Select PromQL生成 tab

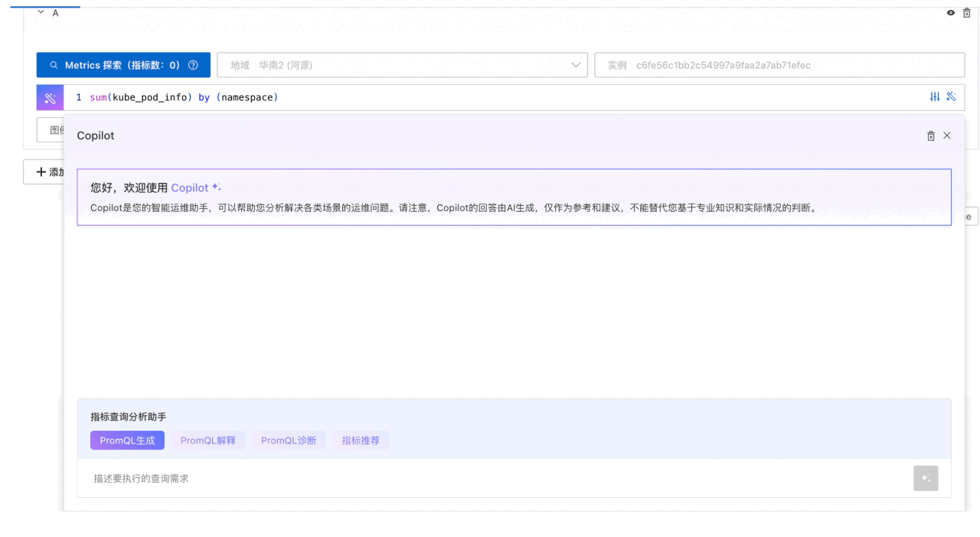(x=127, y=441)
